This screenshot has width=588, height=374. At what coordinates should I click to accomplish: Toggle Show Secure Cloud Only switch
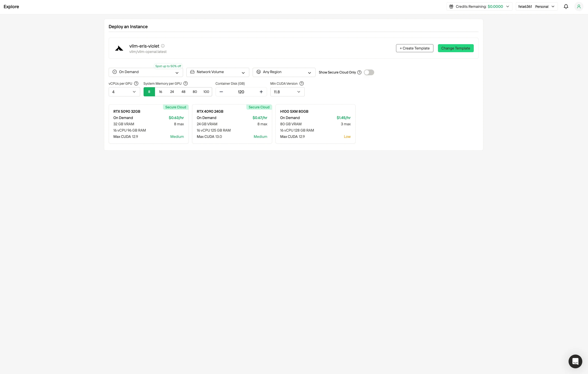tap(369, 72)
